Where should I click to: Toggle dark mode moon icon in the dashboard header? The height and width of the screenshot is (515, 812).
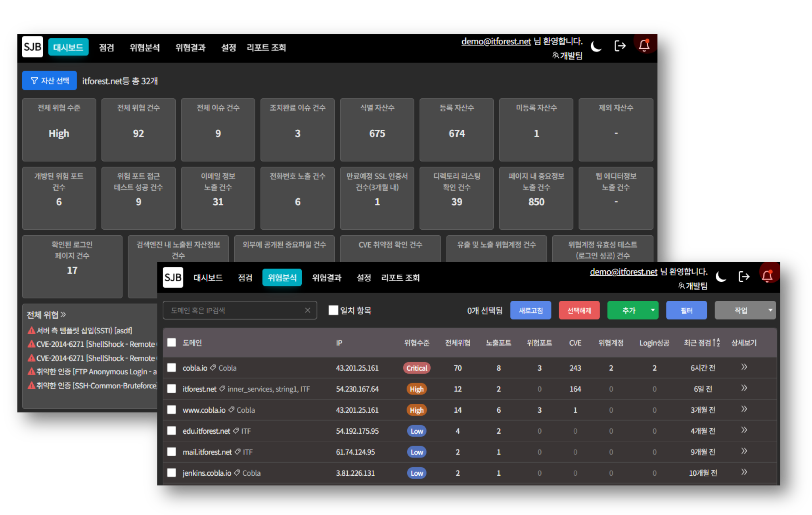point(596,46)
